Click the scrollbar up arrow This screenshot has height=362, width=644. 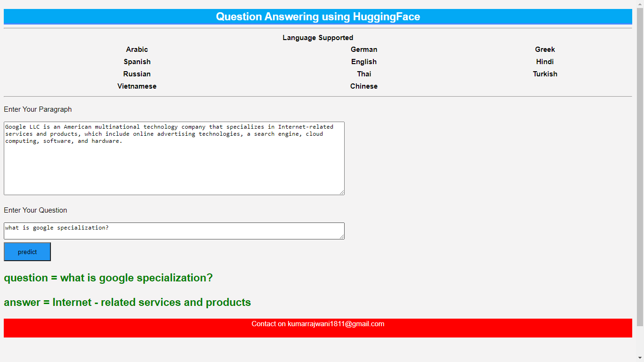(640, 4)
